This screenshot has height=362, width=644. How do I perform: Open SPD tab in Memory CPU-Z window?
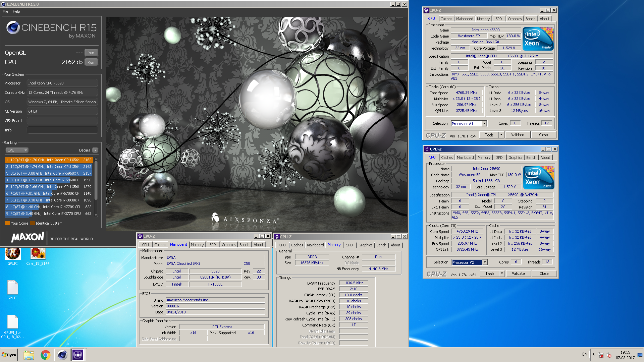[x=349, y=245]
